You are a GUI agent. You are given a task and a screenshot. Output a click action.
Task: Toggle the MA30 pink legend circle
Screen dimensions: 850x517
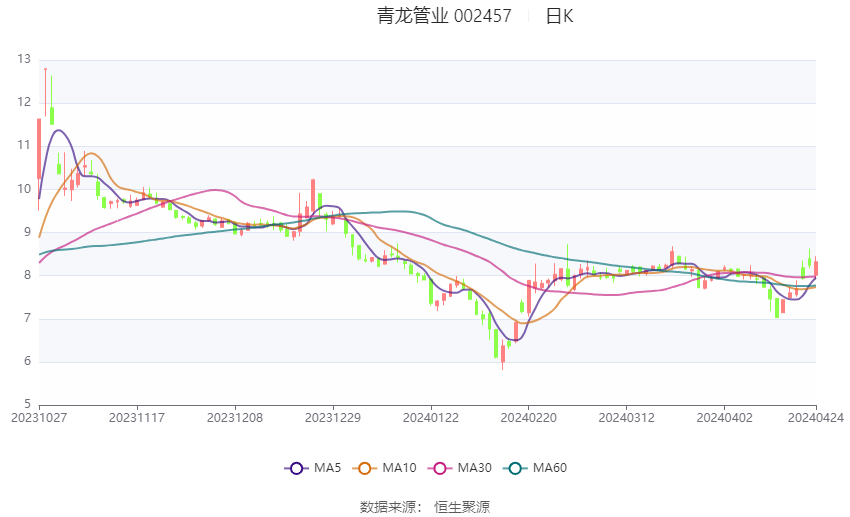(440, 468)
